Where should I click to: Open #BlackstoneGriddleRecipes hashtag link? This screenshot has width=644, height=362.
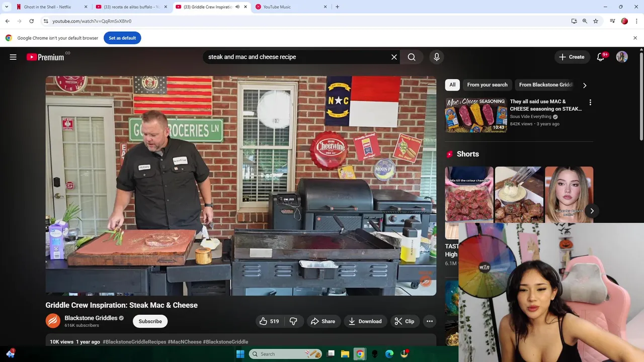(134, 342)
